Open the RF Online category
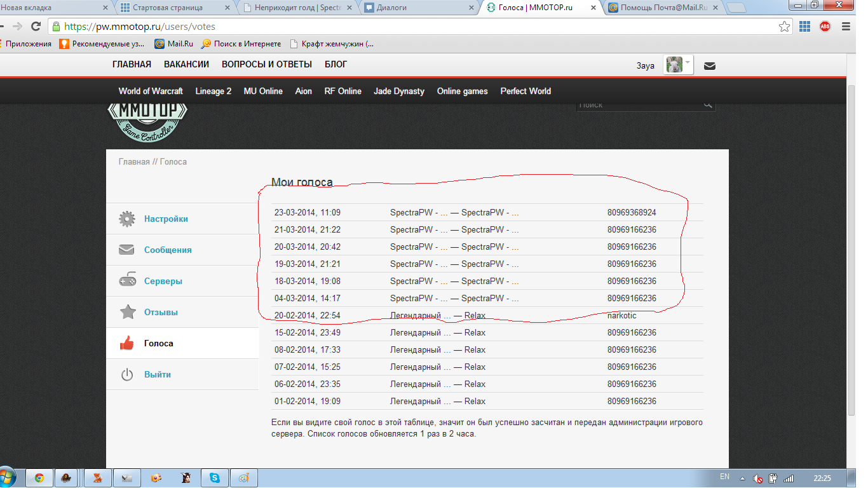Viewport: 868px width, 488px height. [x=343, y=91]
